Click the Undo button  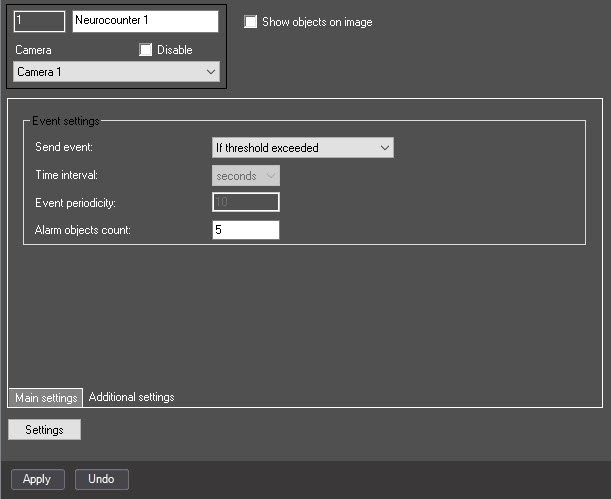pyautogui.click(x=101, y=479)
